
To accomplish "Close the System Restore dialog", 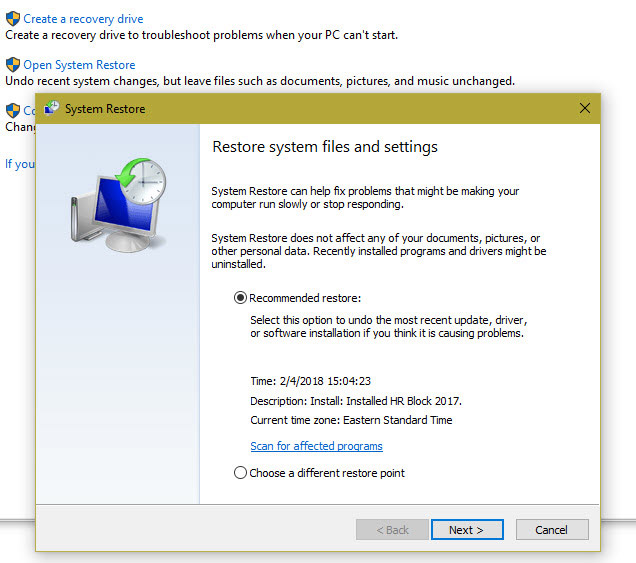I will 584,108.
